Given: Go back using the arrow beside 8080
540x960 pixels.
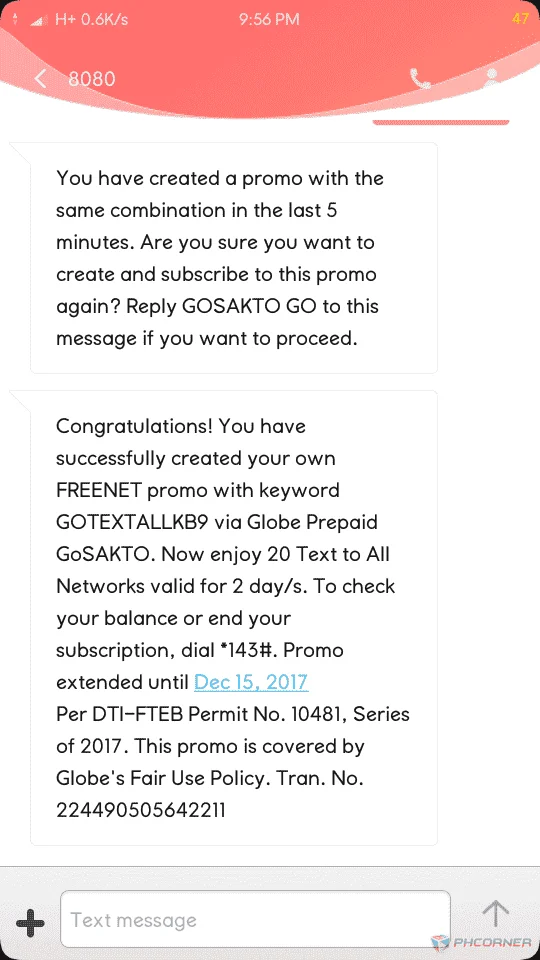Looking at the screenshot, I should (x=40, y=78).
